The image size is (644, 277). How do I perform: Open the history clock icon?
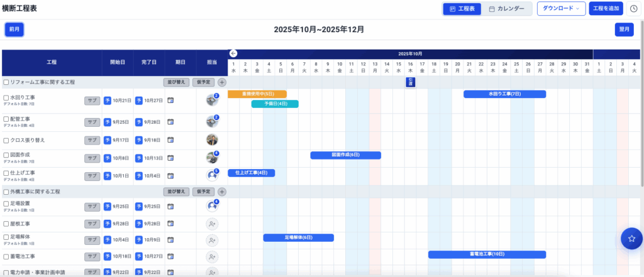tap(633, 9)
